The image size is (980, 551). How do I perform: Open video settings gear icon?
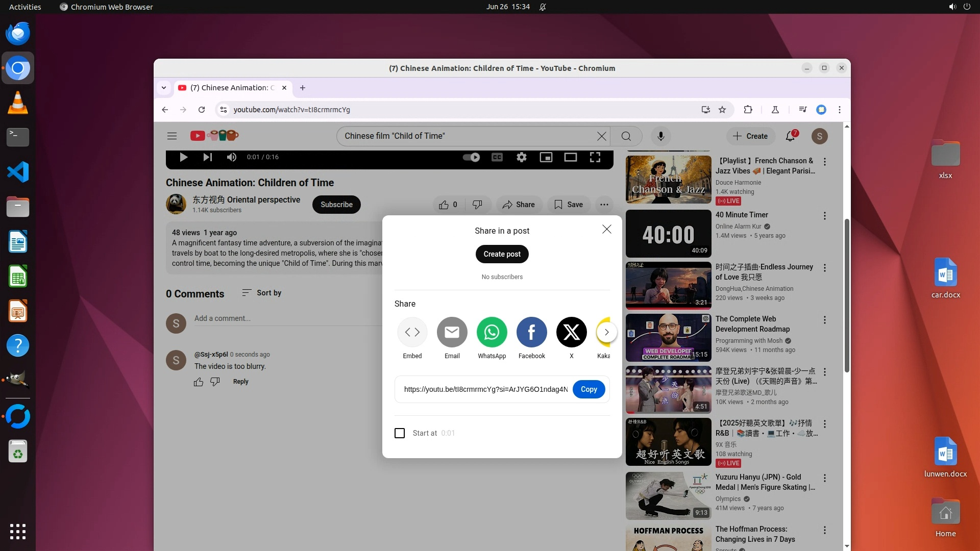click(521, 157)
